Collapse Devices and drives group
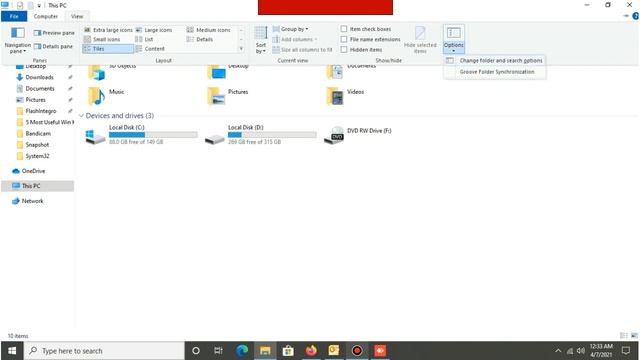 click(x=81, y=116)
